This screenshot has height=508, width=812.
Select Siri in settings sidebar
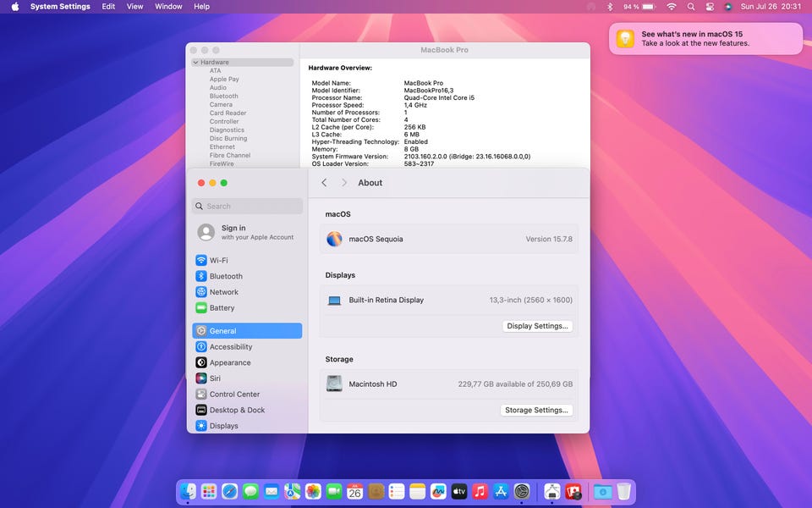[247, 378]
